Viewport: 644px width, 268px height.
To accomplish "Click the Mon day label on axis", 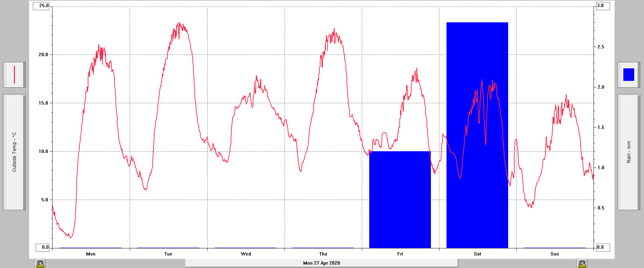I will coord(91,254).
